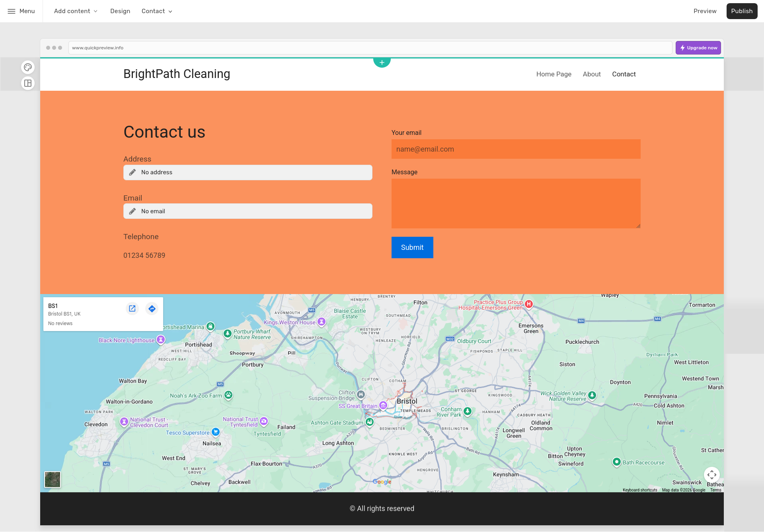
Task: Click the Tesco Superstore map marker
Action: tap(216, 432)
